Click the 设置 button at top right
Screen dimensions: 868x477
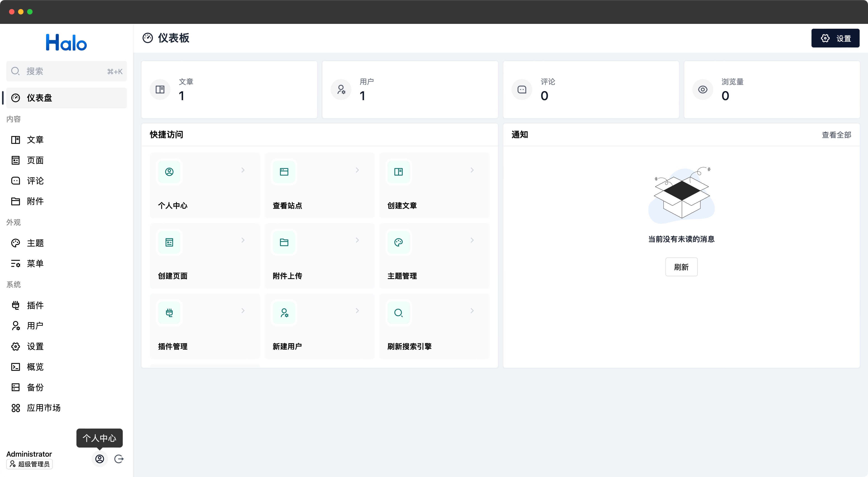point(835,38)
